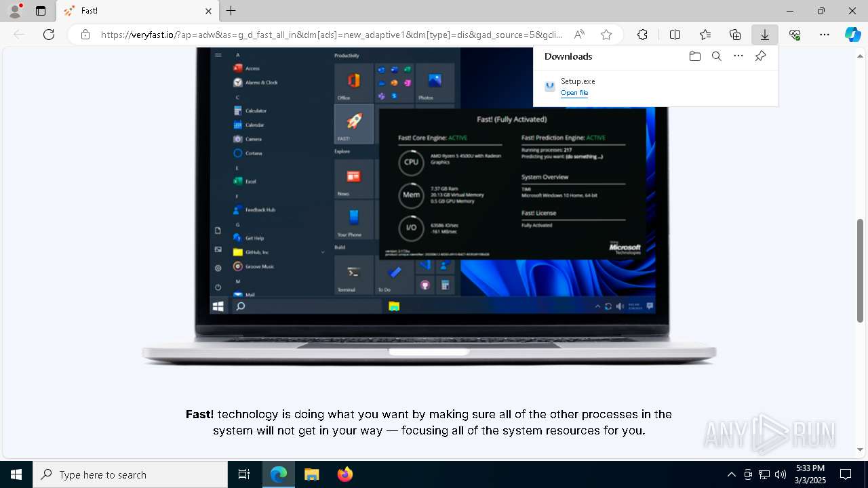Open Microsoft Edge from taskbar
Viewport: 868px width, 488px height.
(x=279, y=474)
